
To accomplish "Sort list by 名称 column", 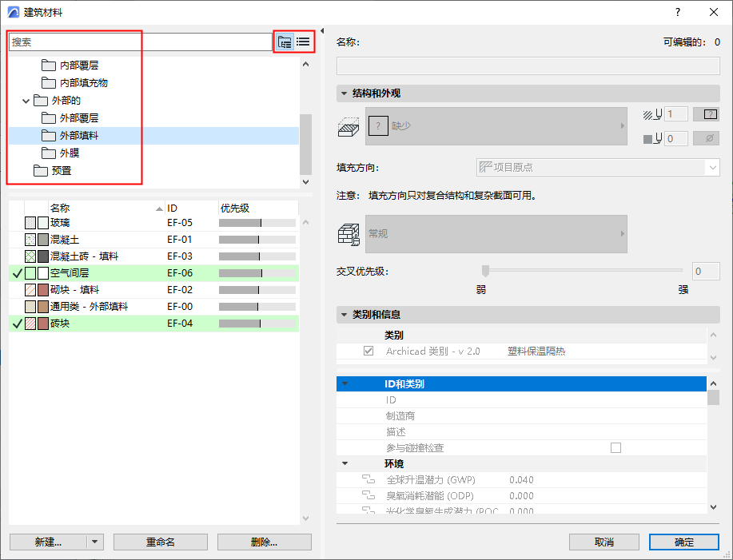I will point(106,208).
